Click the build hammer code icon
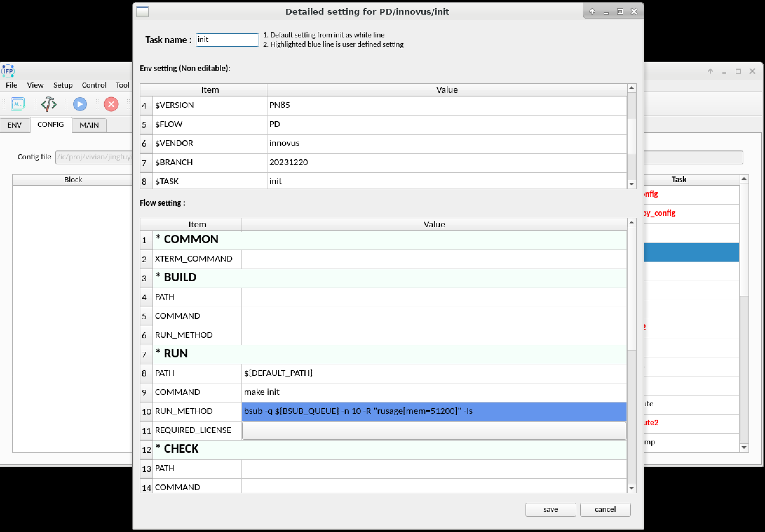Screen dimensions: 765x532 [x=49, y=104]
